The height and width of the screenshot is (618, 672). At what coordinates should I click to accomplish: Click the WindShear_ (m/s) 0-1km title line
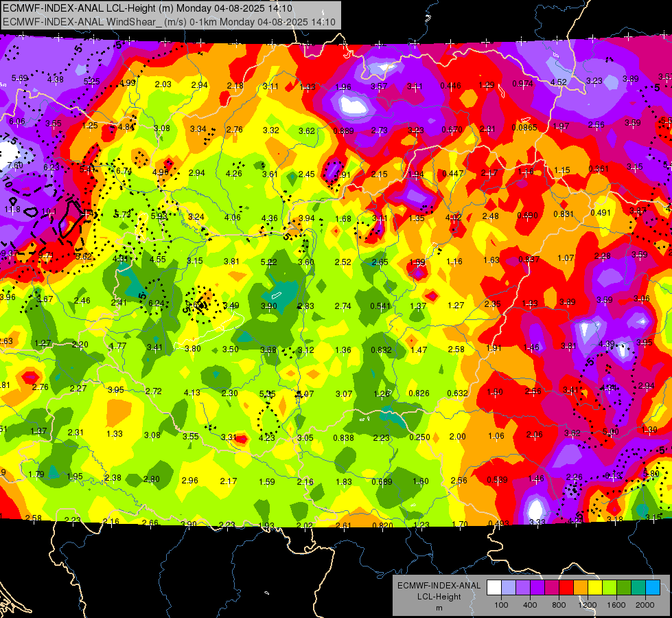169,22
